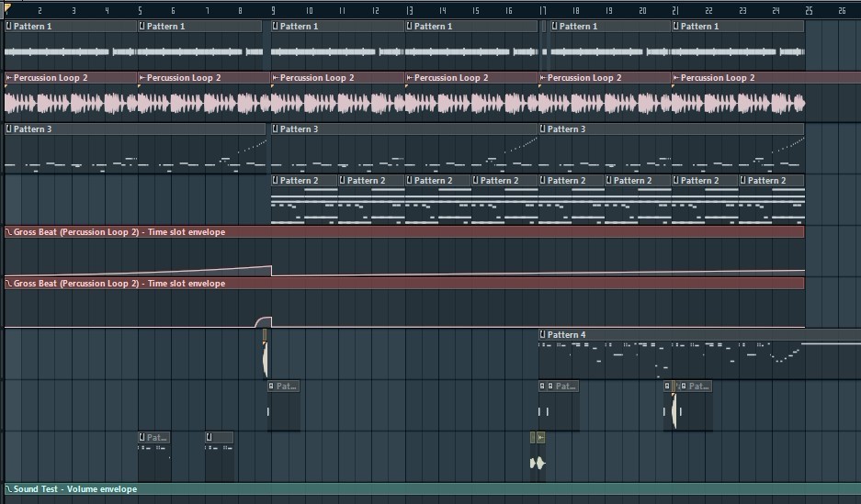Click bar 17 on the timeline ruler

tap(543, 11)
